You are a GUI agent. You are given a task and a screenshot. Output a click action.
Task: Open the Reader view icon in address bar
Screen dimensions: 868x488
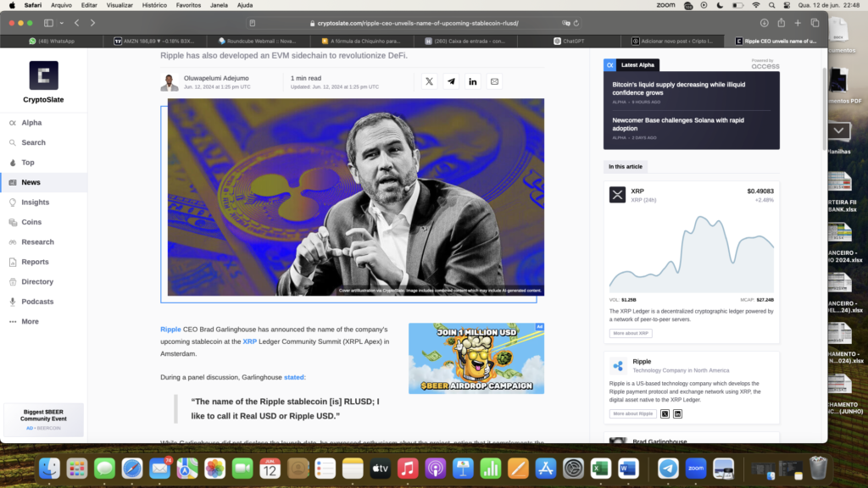pos(253,23)
